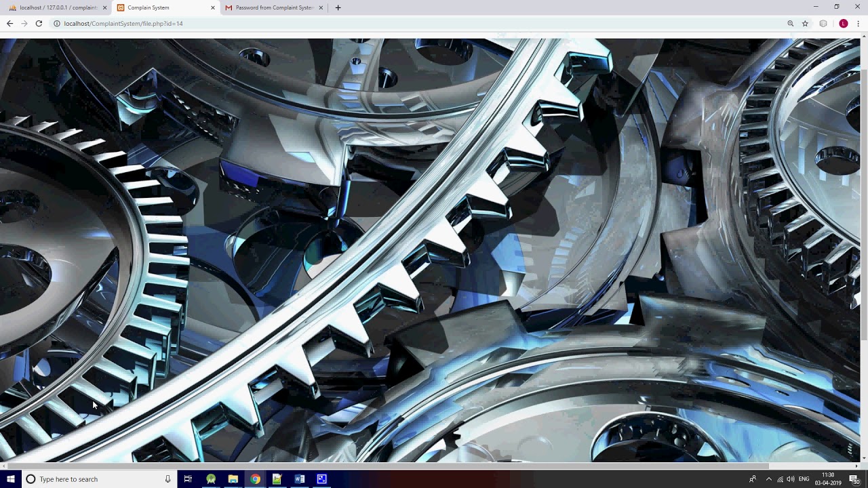868x488 pixels.
Task: Open Notepad++ from the taskbar
Action: tap(277, 479)
